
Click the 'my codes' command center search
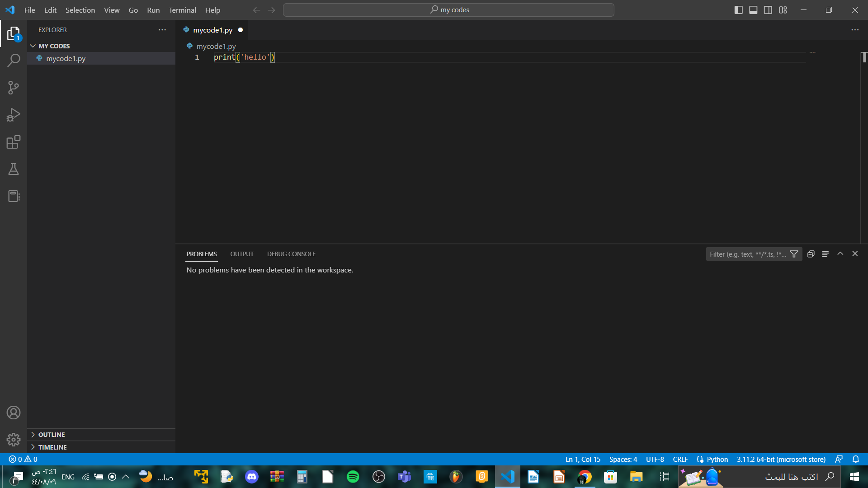coord(448,10)
